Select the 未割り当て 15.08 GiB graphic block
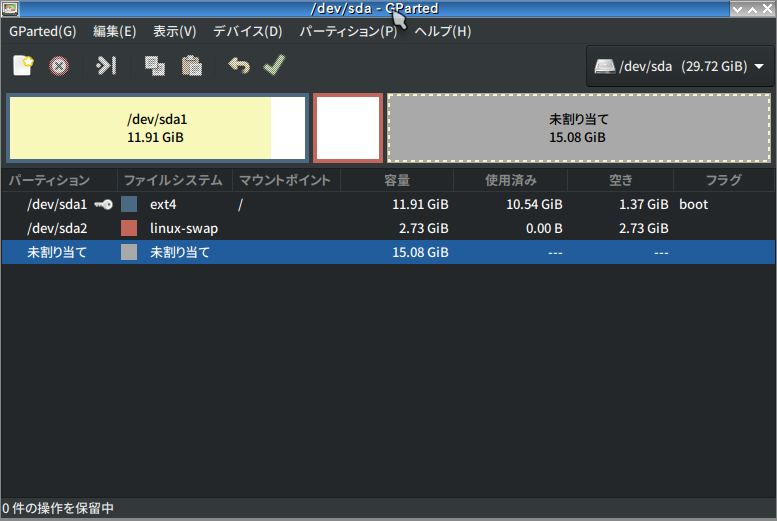The width and height of the screenshot is (777, 521). (x=578, y=128)
